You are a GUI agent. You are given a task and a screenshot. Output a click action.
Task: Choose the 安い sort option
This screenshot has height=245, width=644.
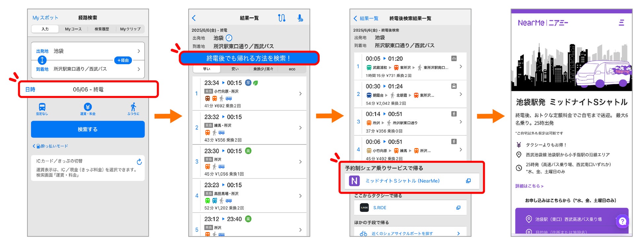tap(235, 69)
